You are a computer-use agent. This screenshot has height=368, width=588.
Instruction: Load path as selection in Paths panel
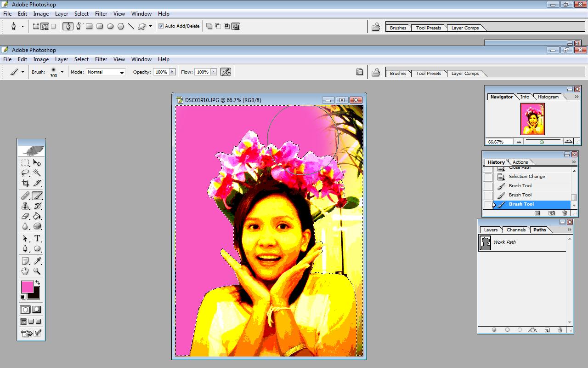(x=520, y=330)
